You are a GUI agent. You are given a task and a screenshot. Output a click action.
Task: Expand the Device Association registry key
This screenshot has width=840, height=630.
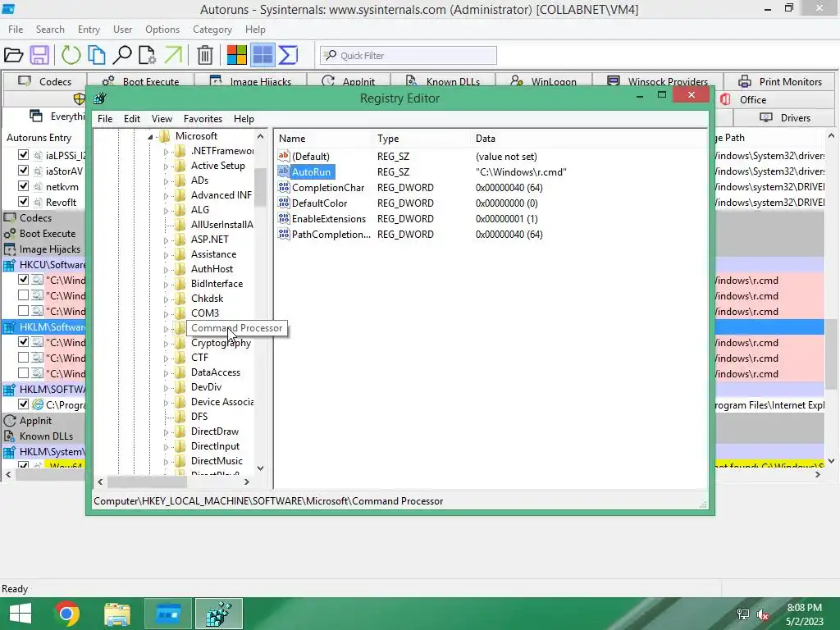166,402
